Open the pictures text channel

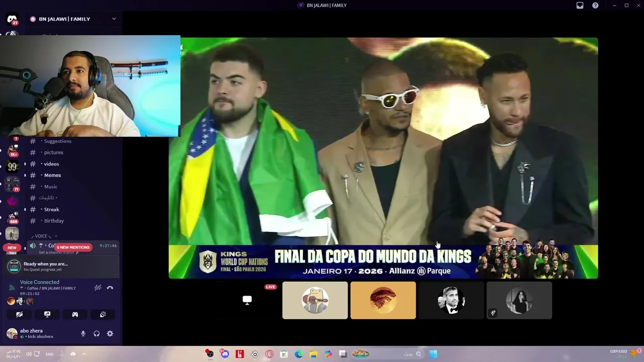coord(53,152)
